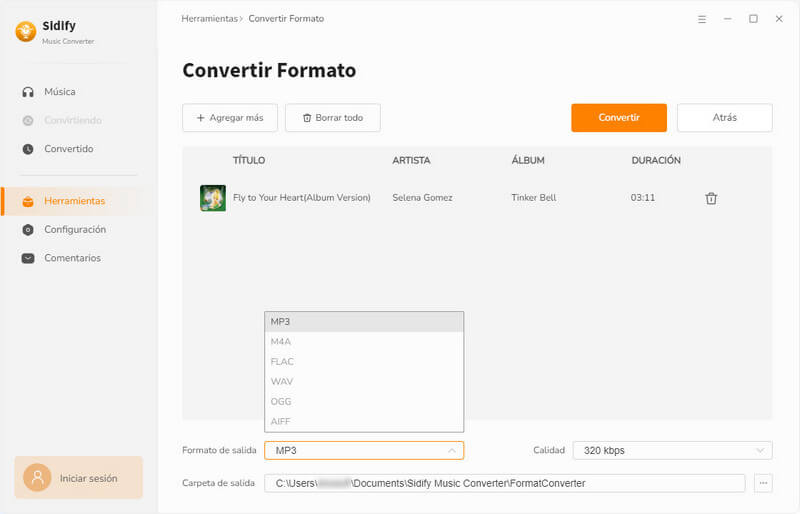
Task: Maximize the Sidify window
Action: pyautogui.click(x=753, y=19)
